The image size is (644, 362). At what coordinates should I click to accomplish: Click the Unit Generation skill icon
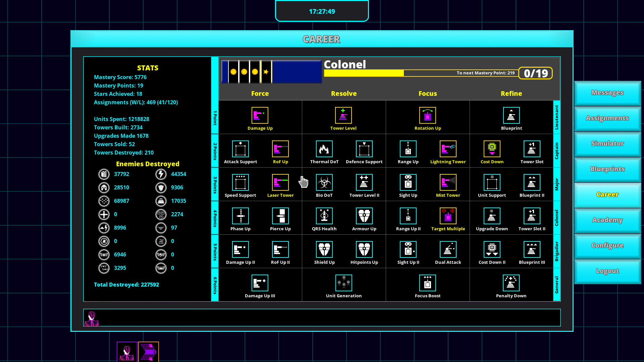pos(343,283)
